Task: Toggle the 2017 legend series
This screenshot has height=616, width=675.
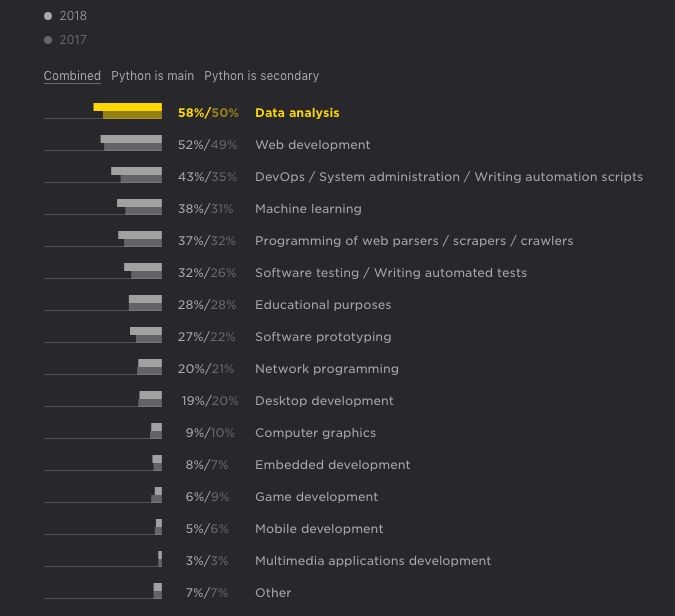Action: pos(65,40)
